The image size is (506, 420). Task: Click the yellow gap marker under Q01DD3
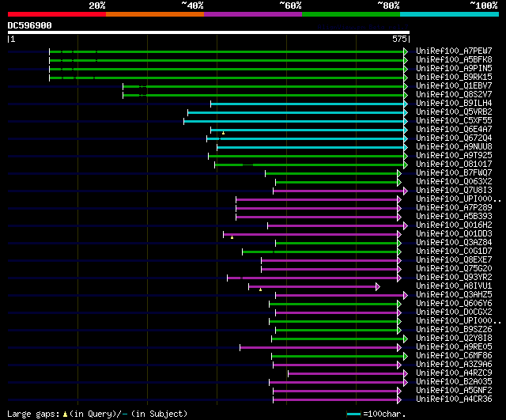(x=232, y=237)
